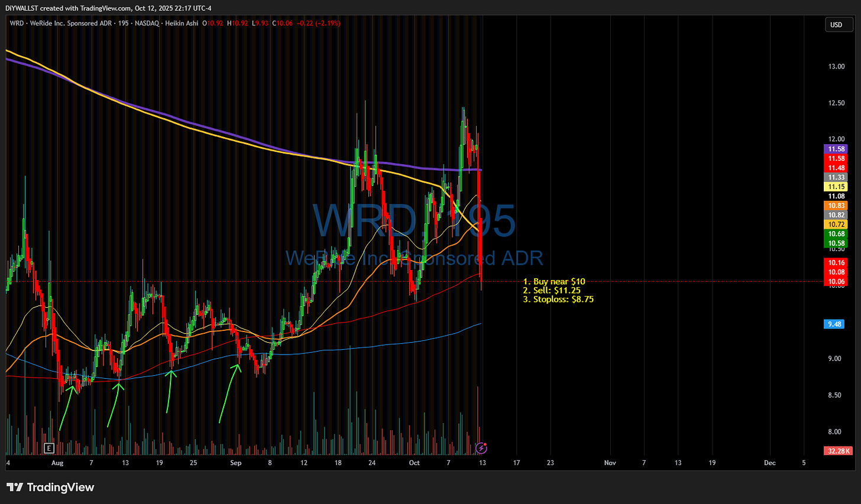Click the orange 10.83 price swatch label

click(836, 205)
